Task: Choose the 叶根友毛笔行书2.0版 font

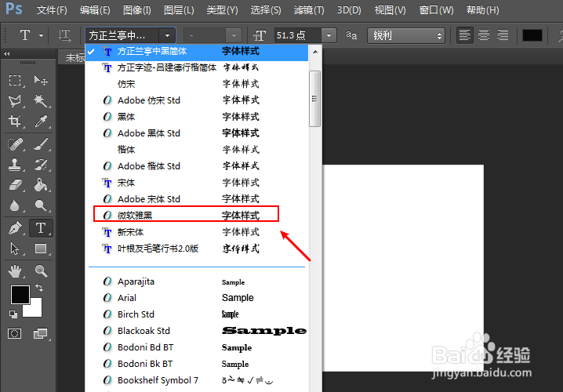Action: point(196,249)
